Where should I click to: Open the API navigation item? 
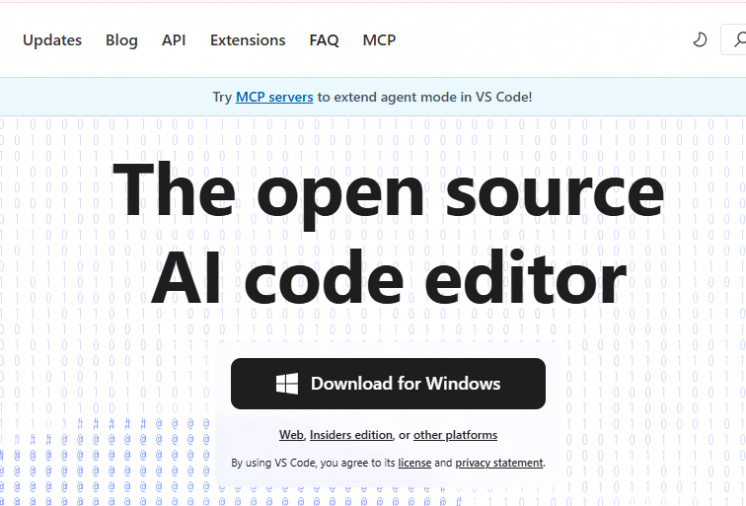[174, 40]
